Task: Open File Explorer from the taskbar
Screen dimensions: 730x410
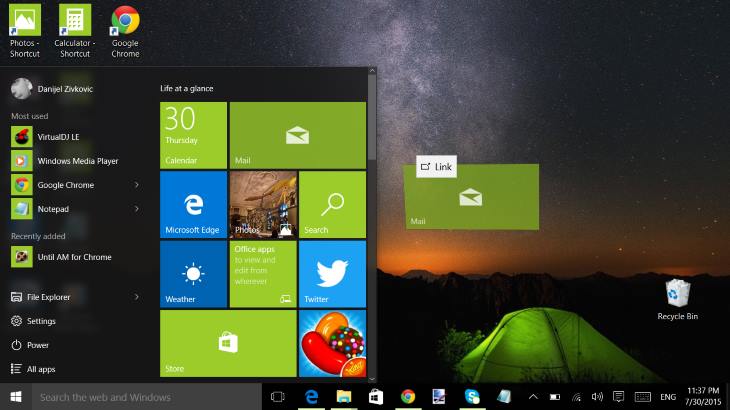Action: [344, 397]
